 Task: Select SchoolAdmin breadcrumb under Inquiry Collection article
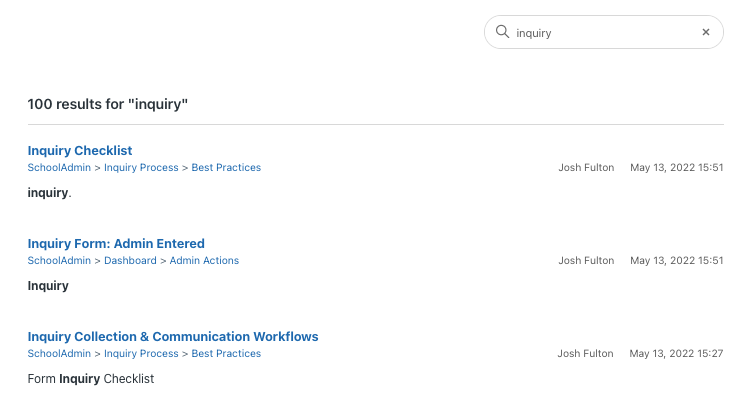tap(59, 354)
